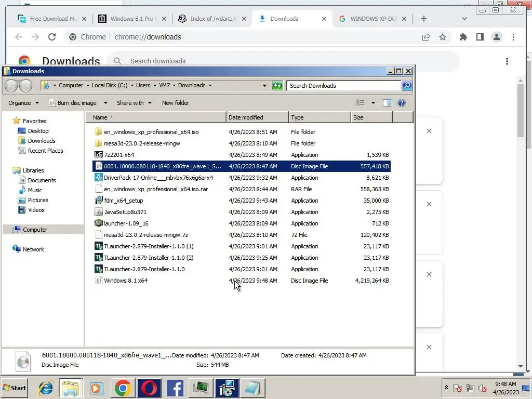Click the New folder button
The width and height of the screenshot is (532, 399).
coord(176,103)
